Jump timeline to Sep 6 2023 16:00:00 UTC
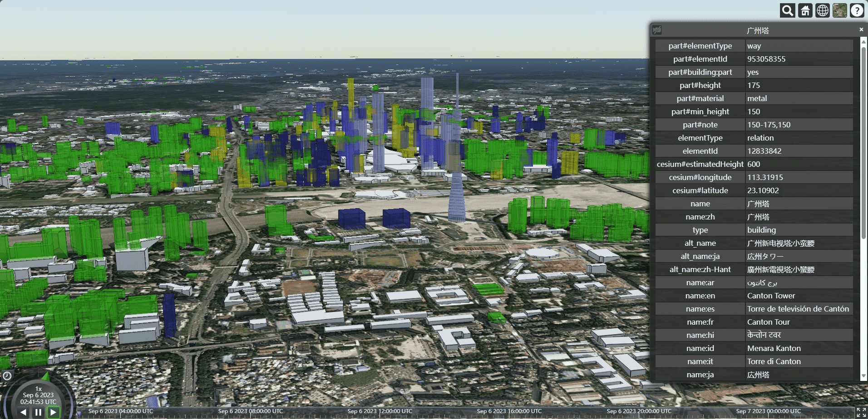Screen dimensions: 868x419 click(x=509, y=411)
